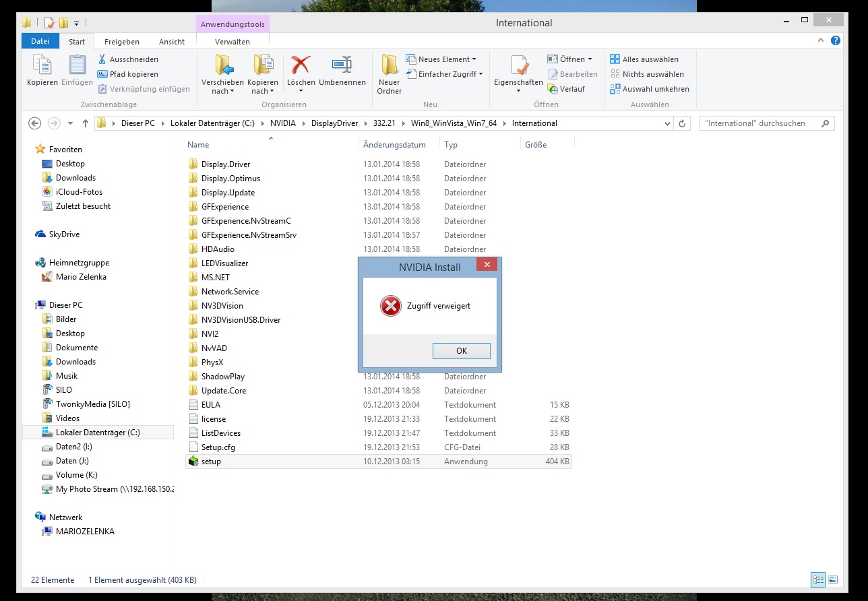Collapse the ribbon with chevron
This screenshot has width=868, height=601.
click(821, 41)
